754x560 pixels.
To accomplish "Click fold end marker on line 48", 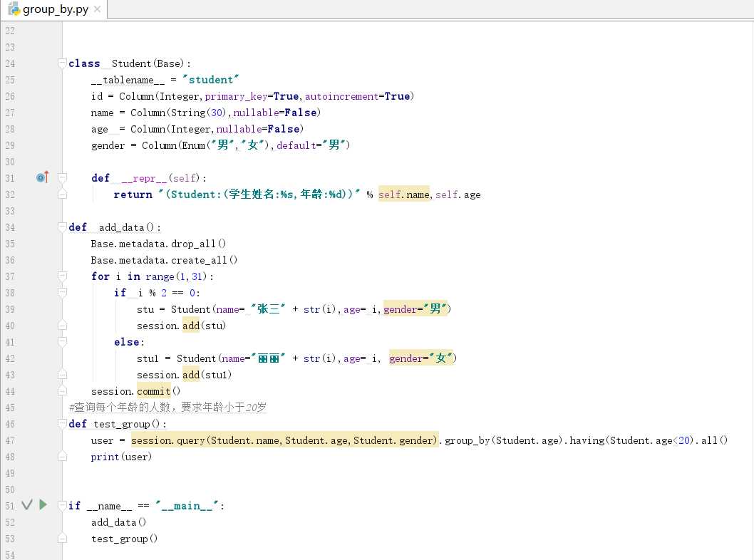I will point(62,457).
